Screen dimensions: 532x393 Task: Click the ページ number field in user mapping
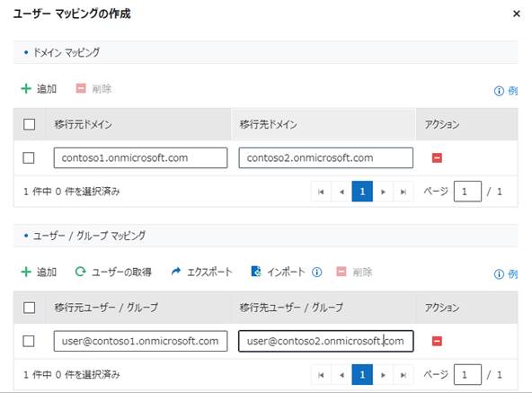click(x=467, y=375)
